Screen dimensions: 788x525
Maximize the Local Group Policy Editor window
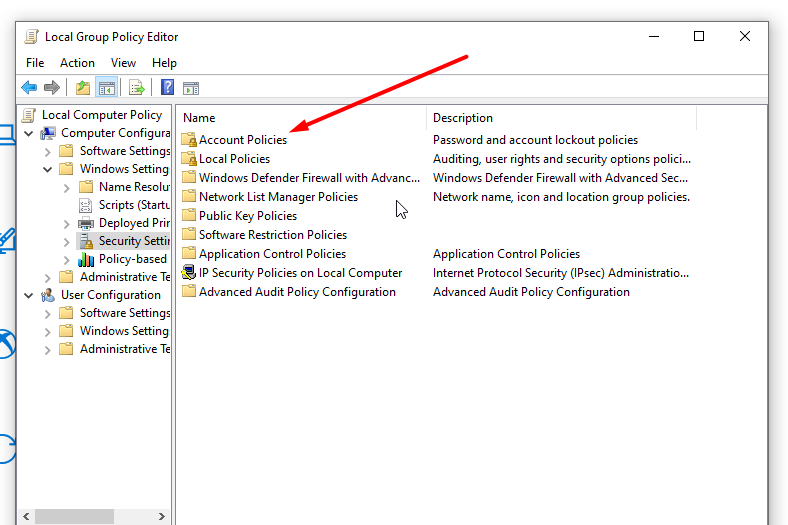coord(699,36)
